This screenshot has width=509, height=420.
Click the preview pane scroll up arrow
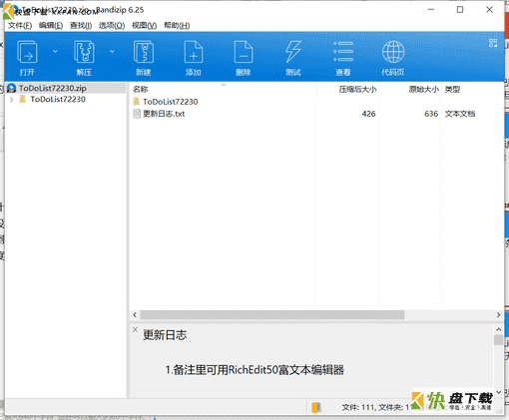pos(498,329)
